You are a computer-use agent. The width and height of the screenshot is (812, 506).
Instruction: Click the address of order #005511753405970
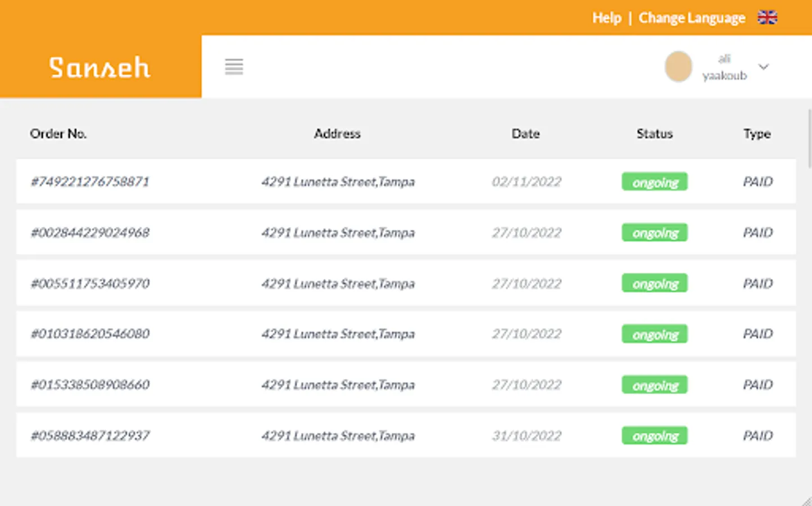(x=338, y=283)
